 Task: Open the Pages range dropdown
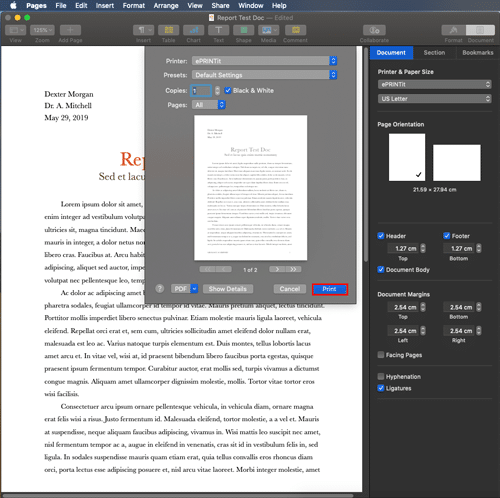coord(209,105)
